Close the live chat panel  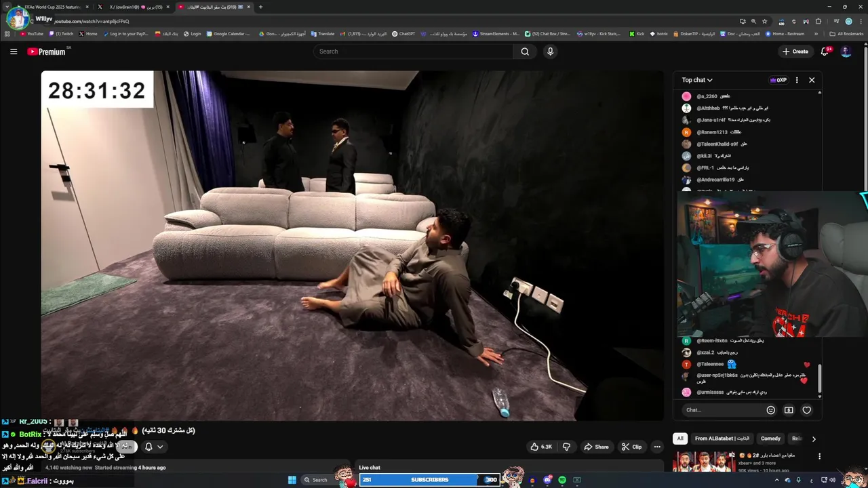click(x=812, y=80)
